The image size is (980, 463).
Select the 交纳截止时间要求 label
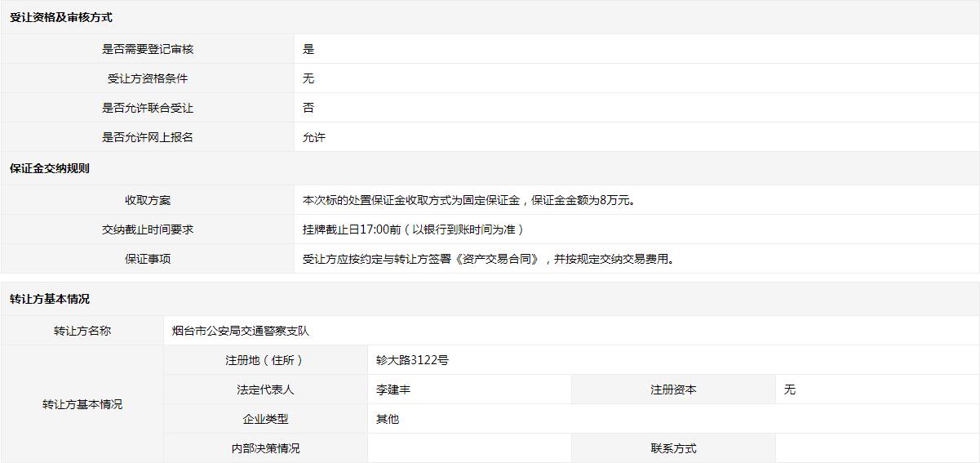pyautogui.click(x=148, y=229)
